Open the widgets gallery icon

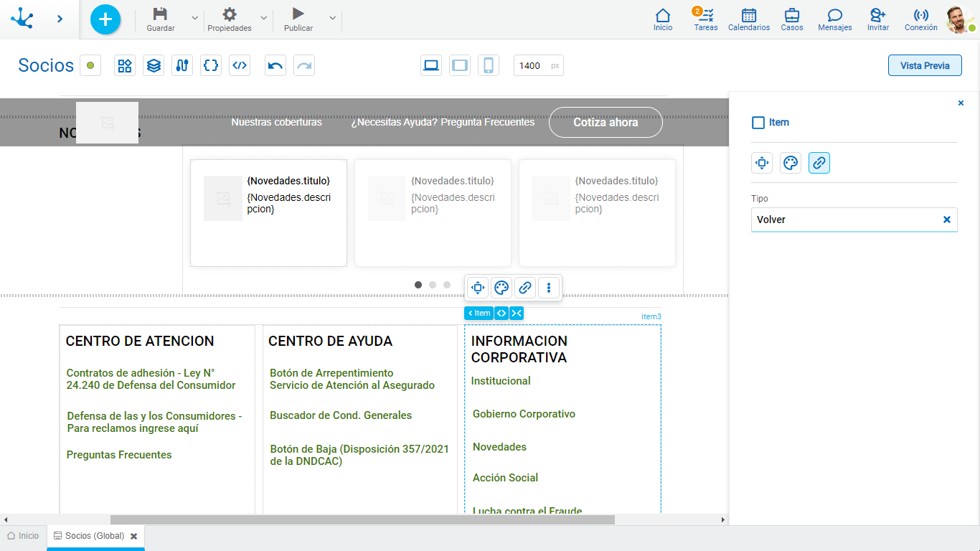(x=125, y=65)
